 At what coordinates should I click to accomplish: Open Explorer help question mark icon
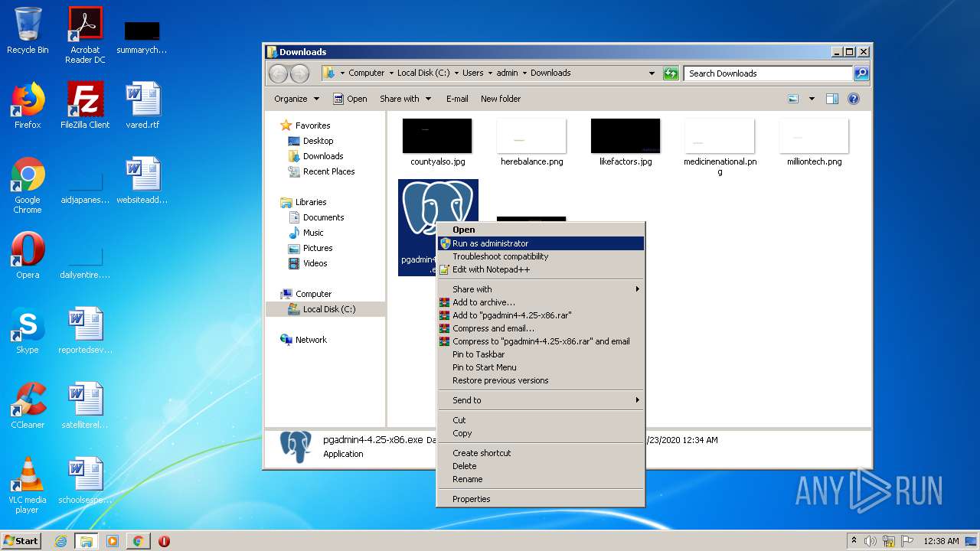pyautogui.click(x=854, y=99)
